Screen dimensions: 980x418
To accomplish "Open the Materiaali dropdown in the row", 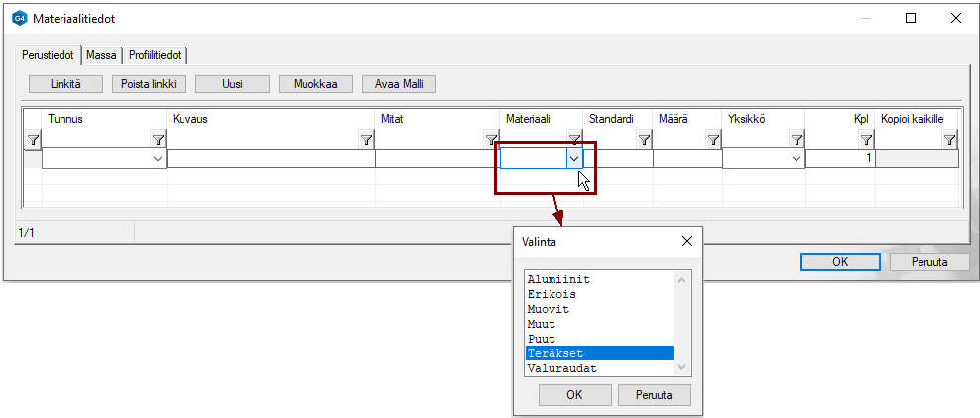I will (573, 159).
